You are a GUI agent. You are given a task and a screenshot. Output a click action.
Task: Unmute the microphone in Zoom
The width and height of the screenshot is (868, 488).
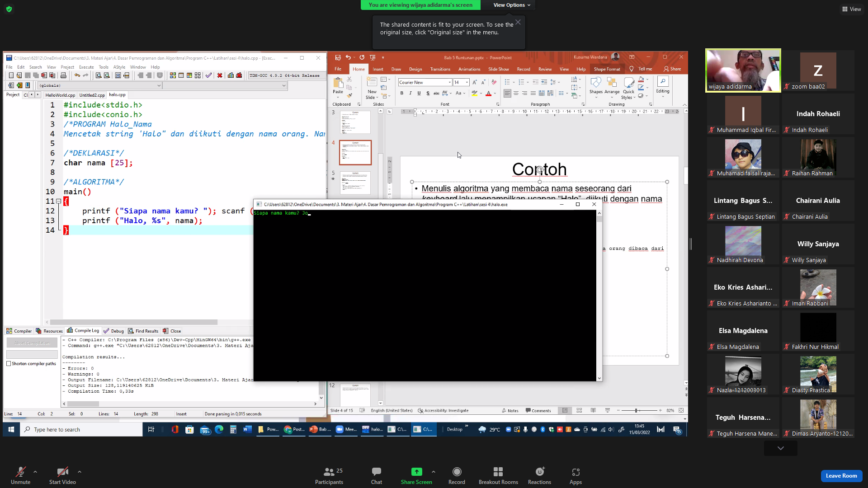(x=20, y=476)
